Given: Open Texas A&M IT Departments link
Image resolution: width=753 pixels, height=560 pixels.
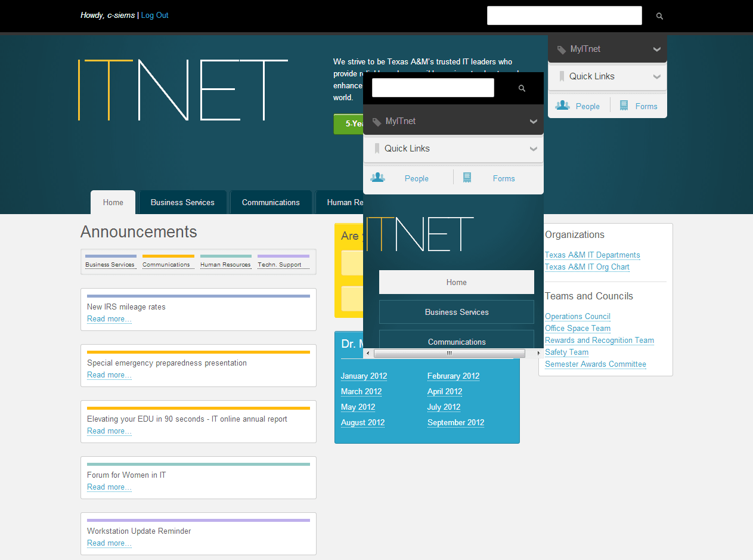Looking at the screenshot, I should click(592, 255).
